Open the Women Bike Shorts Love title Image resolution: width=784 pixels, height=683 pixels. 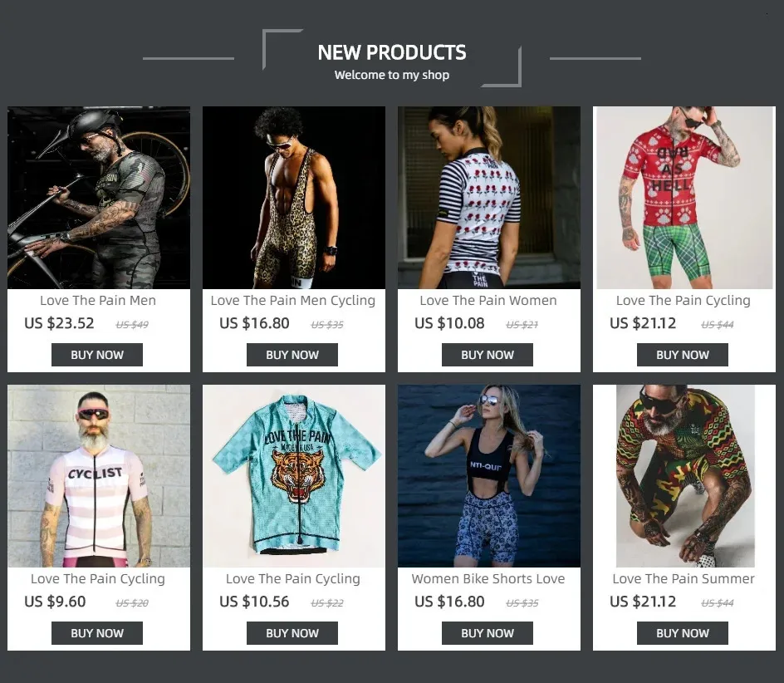tap(488, 579)
